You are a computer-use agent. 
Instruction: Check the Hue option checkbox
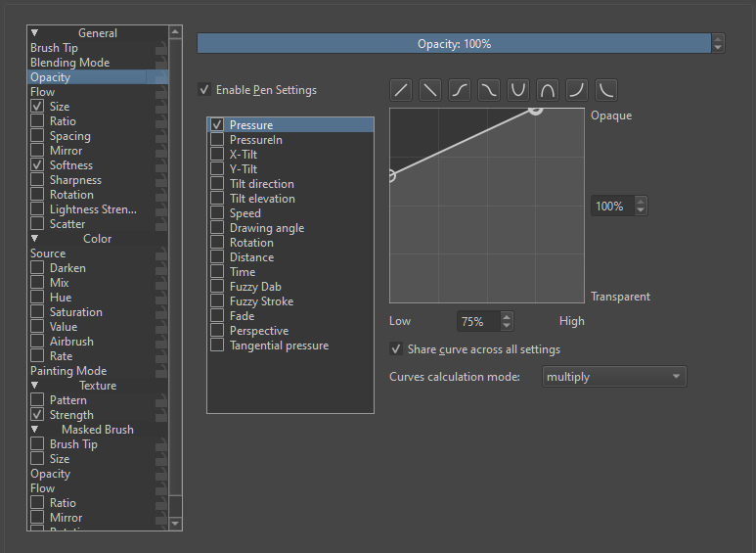(37, 298)
